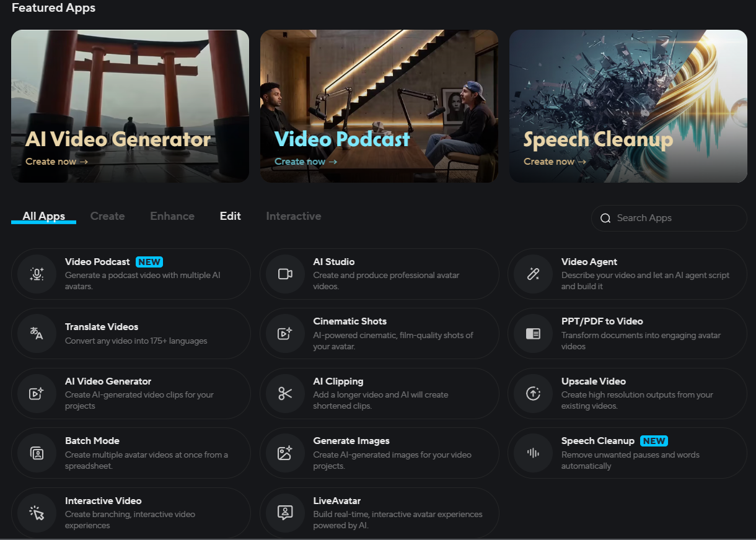Click 'Remove unwanted pauses' description text

point(630,460)
